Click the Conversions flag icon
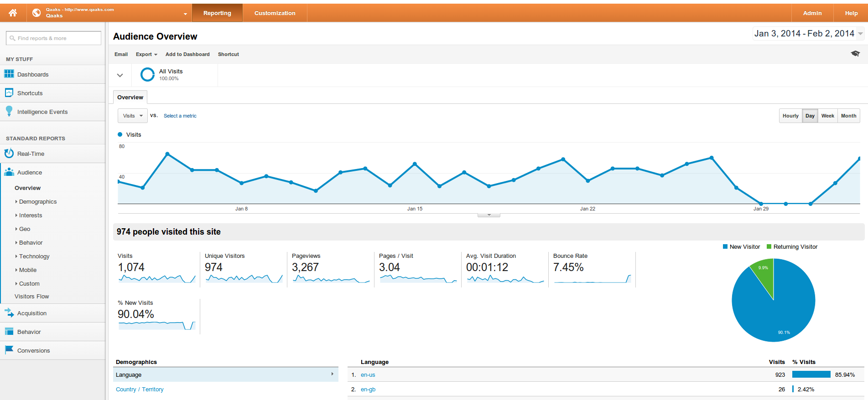The width and height of the screenshot is (868, 400). (9, 350)
